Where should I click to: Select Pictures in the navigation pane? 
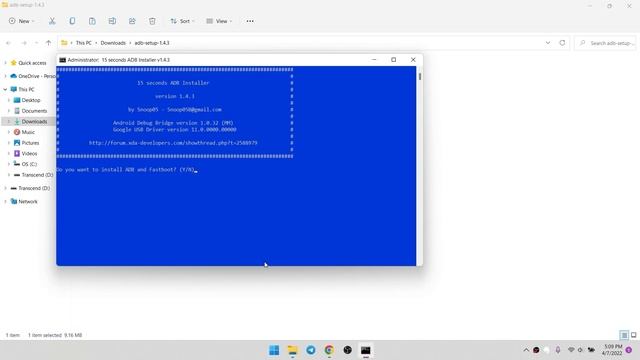pos(27,143)
